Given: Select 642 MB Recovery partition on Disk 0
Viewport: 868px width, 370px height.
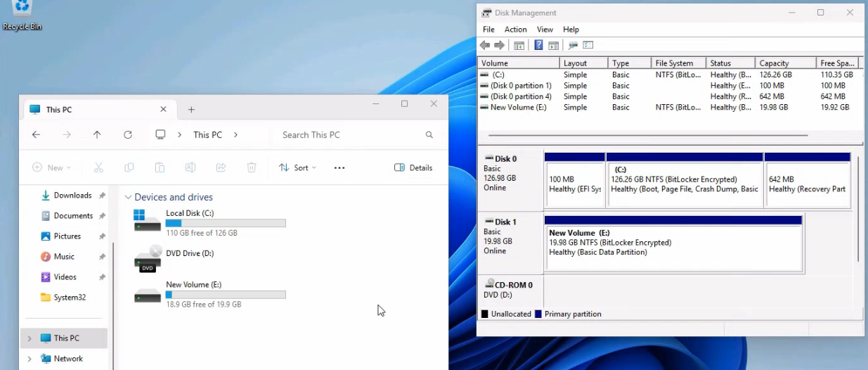Looking at the screenshot, I should tap(808, 179).
